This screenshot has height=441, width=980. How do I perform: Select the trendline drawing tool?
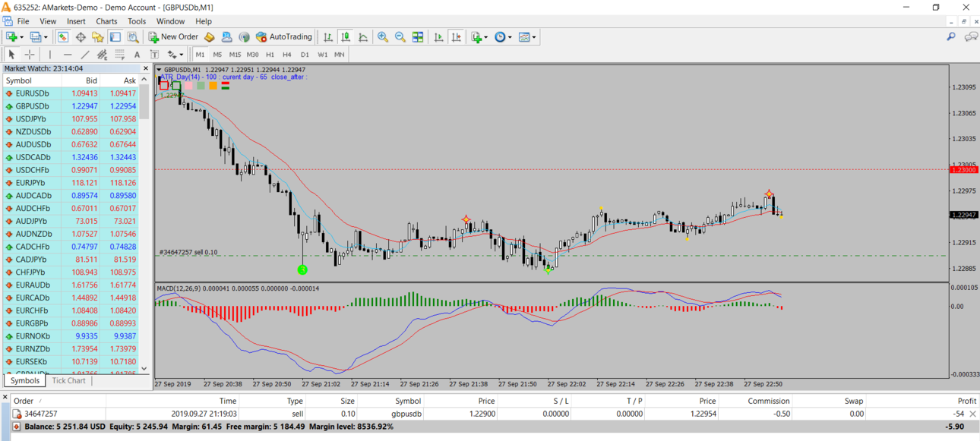click(85, 55)
